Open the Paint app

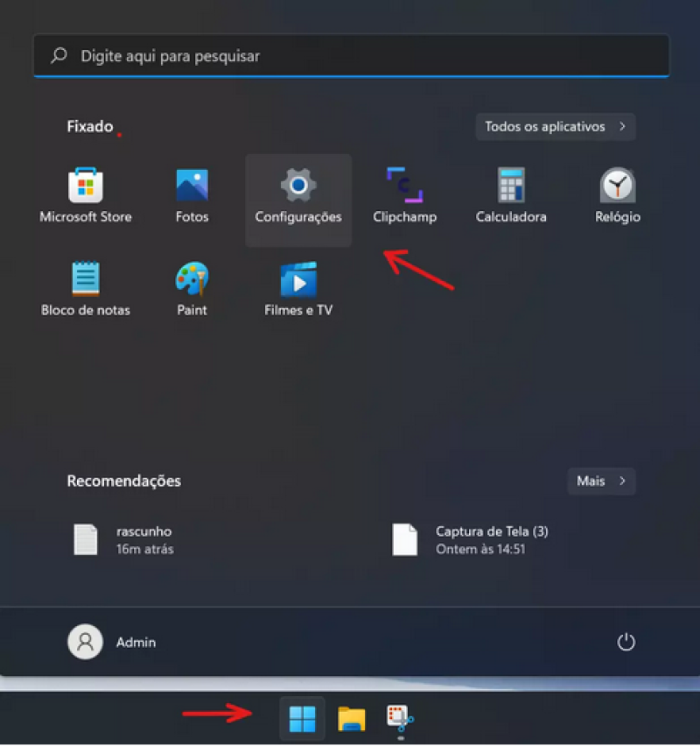tap(192, 289)
